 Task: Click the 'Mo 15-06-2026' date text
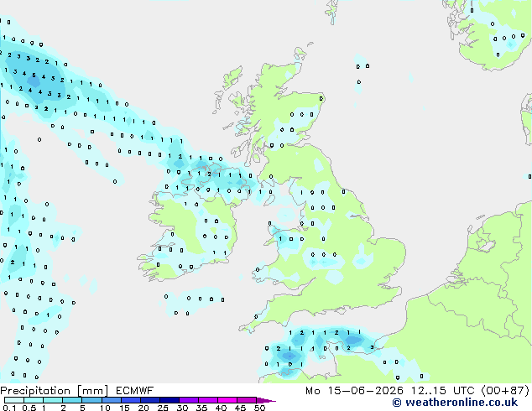pyautogui.click(x=355, y=391)
